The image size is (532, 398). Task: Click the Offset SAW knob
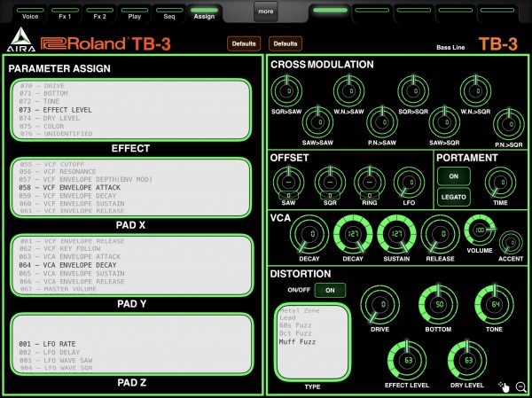point(288,182)
